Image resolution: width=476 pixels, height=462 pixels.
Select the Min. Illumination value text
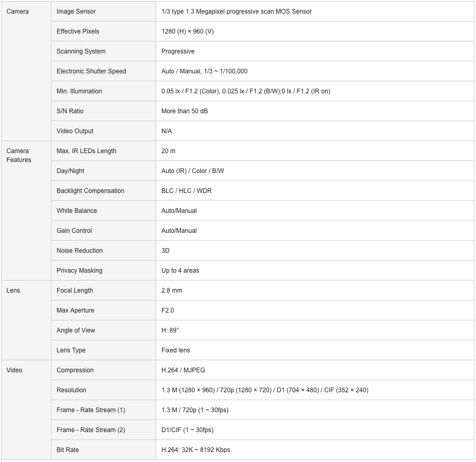[245, 91]
